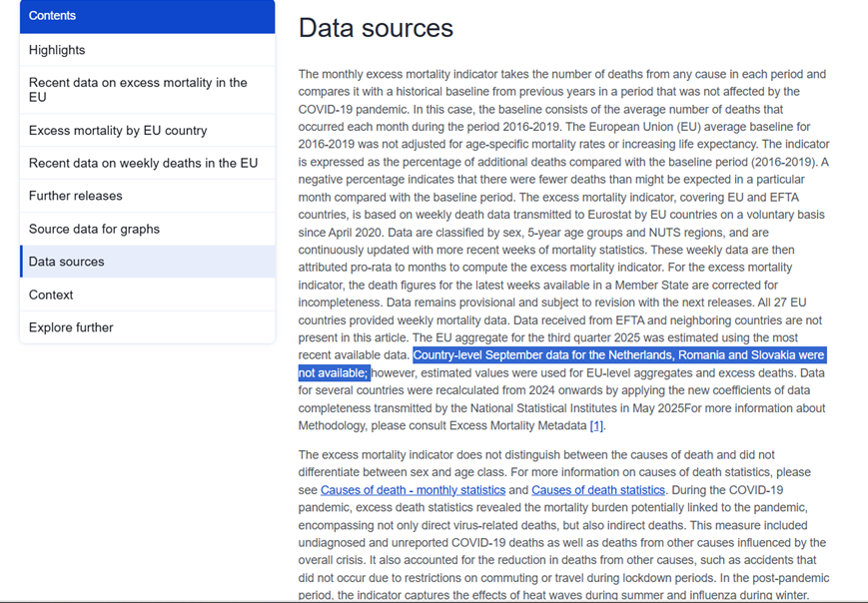Open Source data for graphs entry
Screen dimensions: 868x603
click(94, 230)
